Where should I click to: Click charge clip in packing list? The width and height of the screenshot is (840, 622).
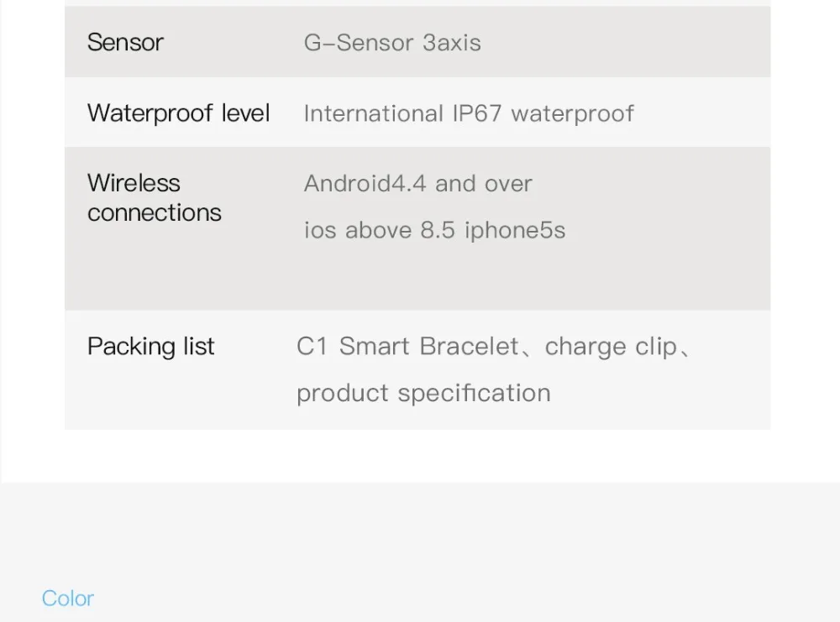click(x=611, y=347)
